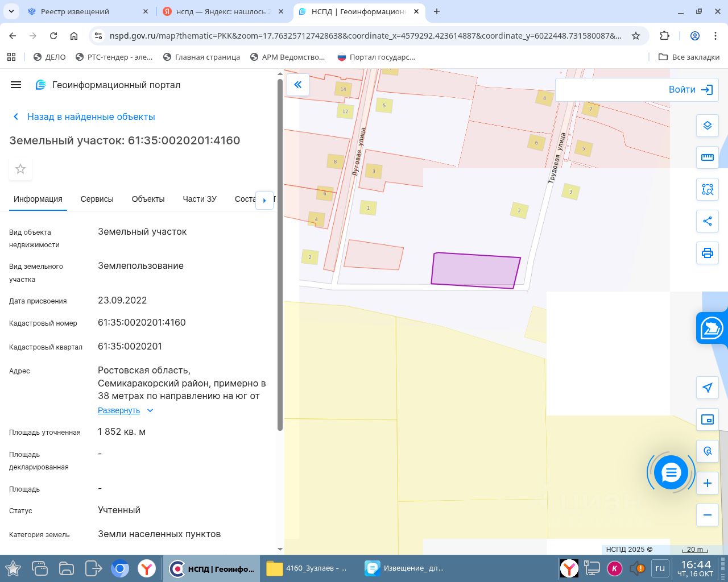Switch keyboard layout indicator ru
728x582 pixels.
660,568
